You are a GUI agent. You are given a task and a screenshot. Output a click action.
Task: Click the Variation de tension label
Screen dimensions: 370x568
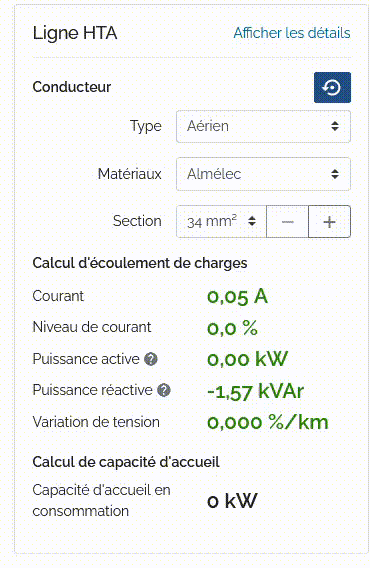(x=96, y=422)
